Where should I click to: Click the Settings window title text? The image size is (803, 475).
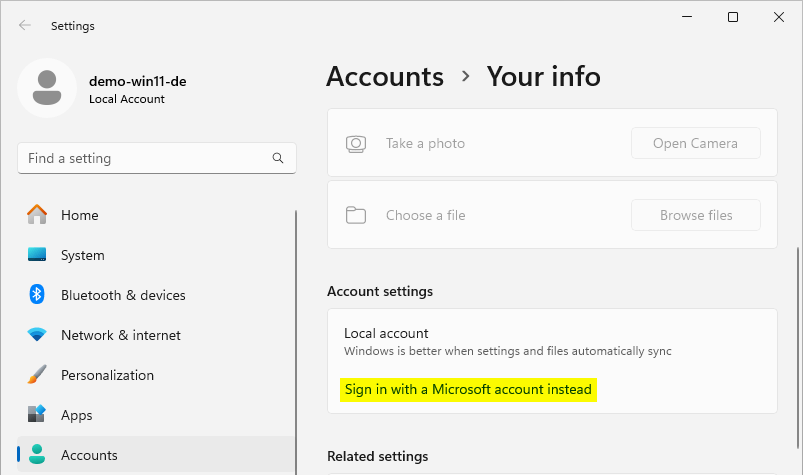[x=73, y=26]
